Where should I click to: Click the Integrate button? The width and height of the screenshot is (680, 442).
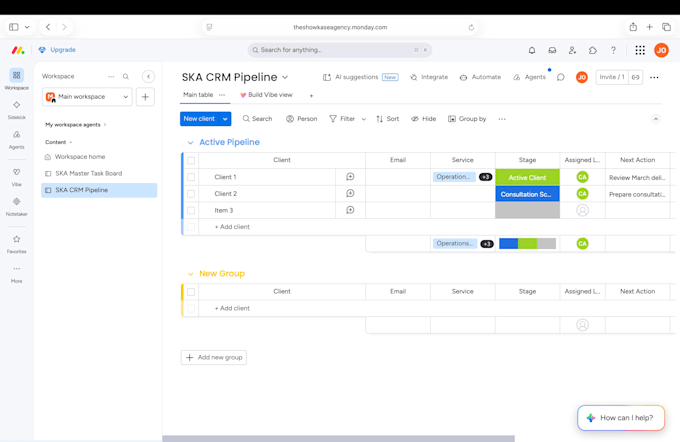click(429, 77)
